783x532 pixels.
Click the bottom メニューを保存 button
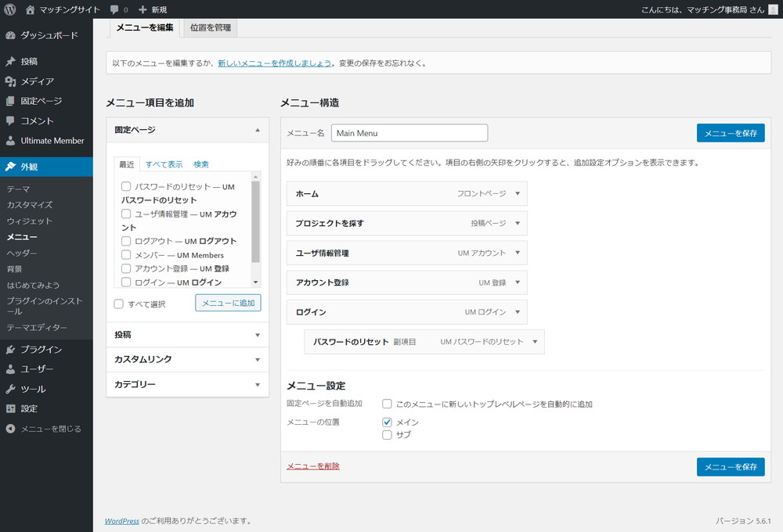(x=731, y=466)
